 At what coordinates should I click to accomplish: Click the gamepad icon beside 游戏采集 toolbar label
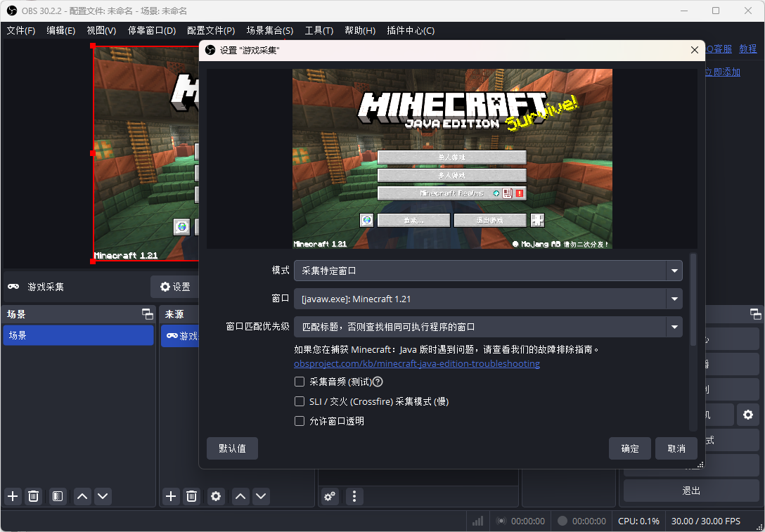pyautogui.click(x=13, y=287)
